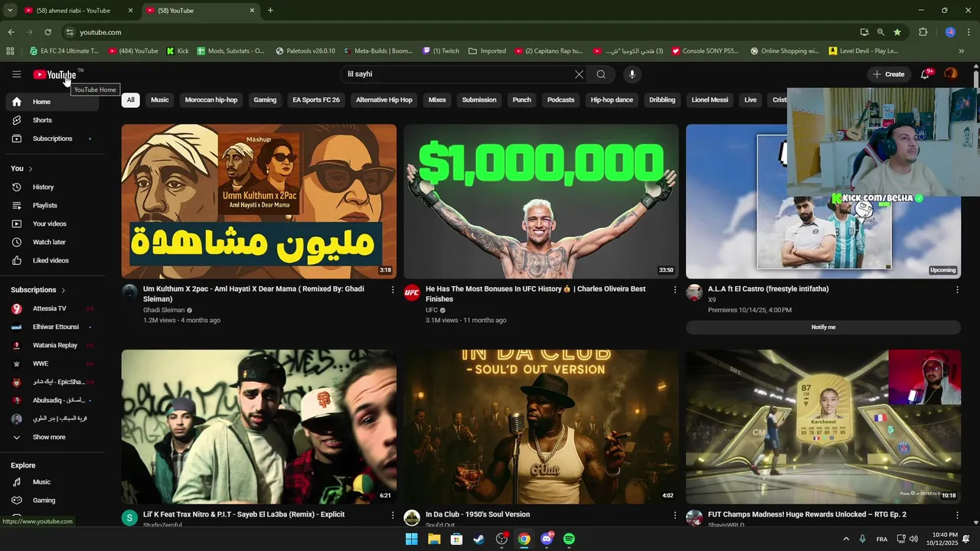Open the notifications bell
Screen dimensions: 980x551
[926, 74]
